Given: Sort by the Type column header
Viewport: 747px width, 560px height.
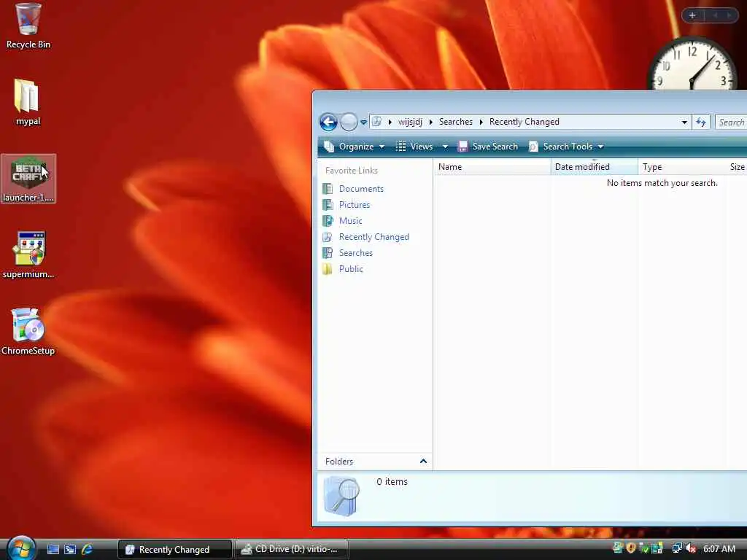Looking at the screenshot, I should pos(682,167).
